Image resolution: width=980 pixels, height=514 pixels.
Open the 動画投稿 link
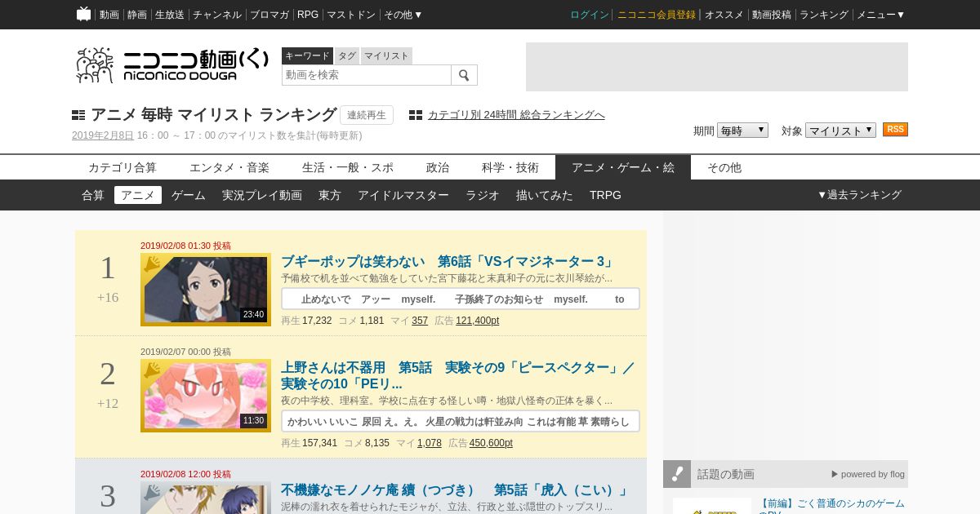(772, 15)
